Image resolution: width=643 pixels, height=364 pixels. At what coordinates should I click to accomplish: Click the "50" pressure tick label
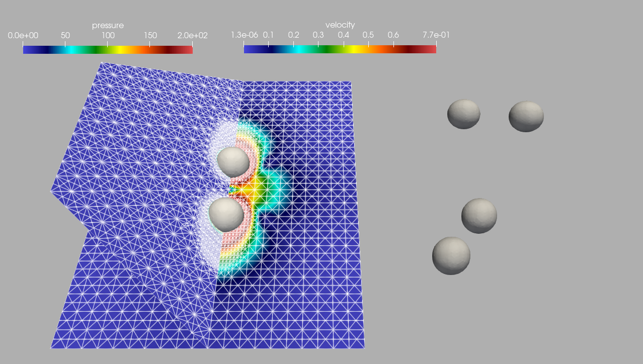click(x=65, y=36)
